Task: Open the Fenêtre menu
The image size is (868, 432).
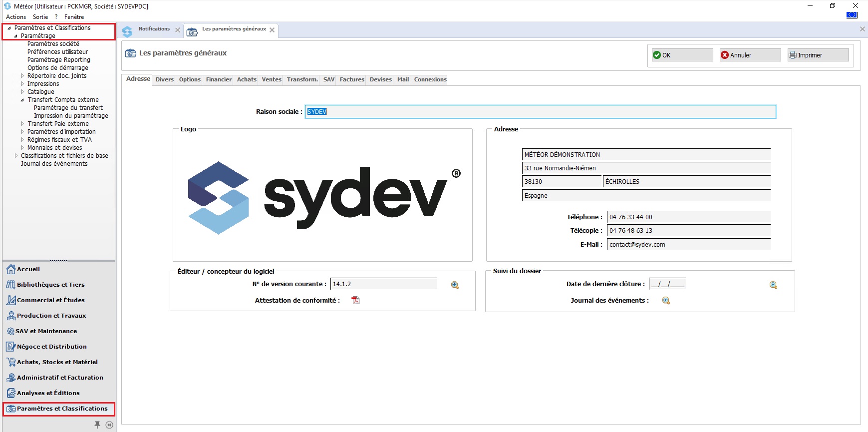Action: [74, 17]
